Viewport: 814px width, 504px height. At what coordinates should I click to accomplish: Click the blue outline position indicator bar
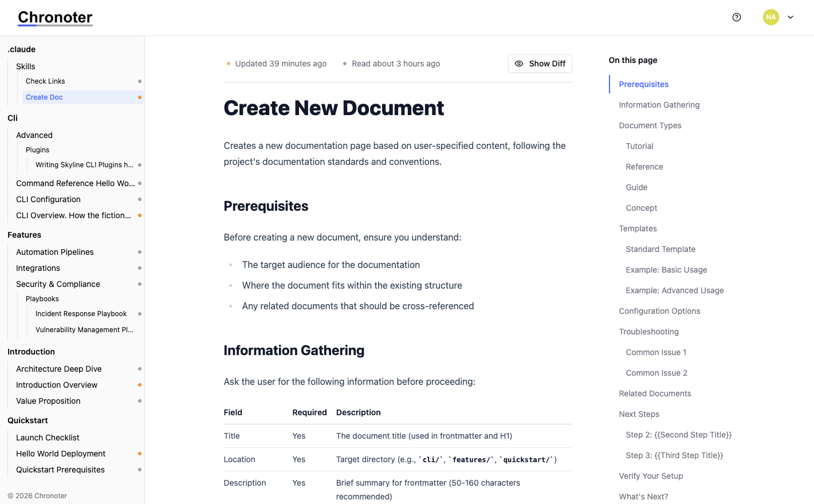click(609, 84)
